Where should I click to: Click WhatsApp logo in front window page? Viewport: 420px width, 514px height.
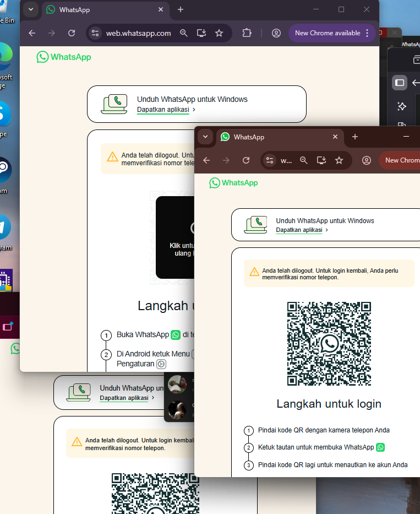tap(233, 183)
